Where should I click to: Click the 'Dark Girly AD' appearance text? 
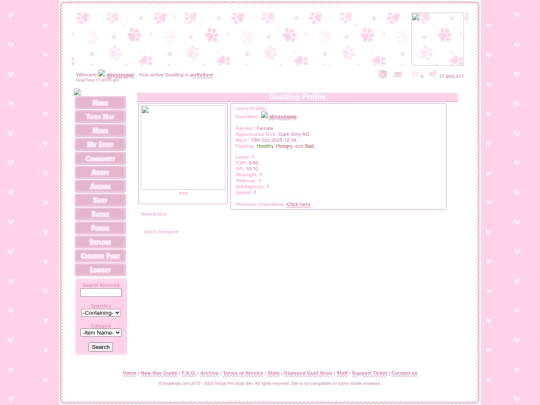pyautogui.click(x=294, y=134)
